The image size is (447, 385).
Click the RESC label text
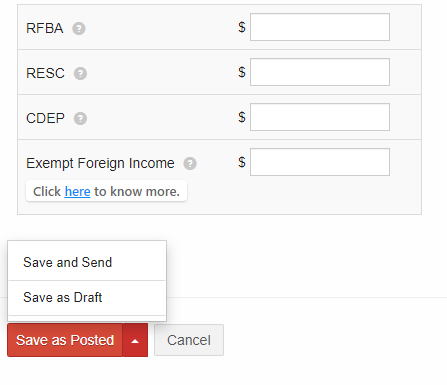coord(45,73)
